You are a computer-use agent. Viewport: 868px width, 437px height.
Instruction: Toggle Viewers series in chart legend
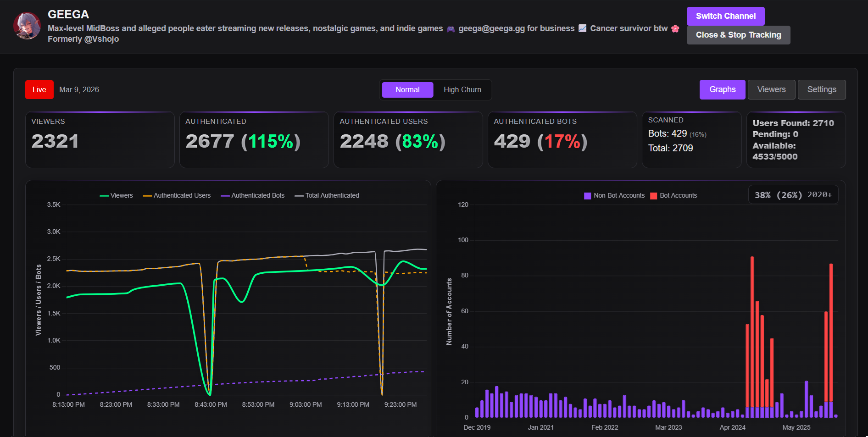point(117,195)
